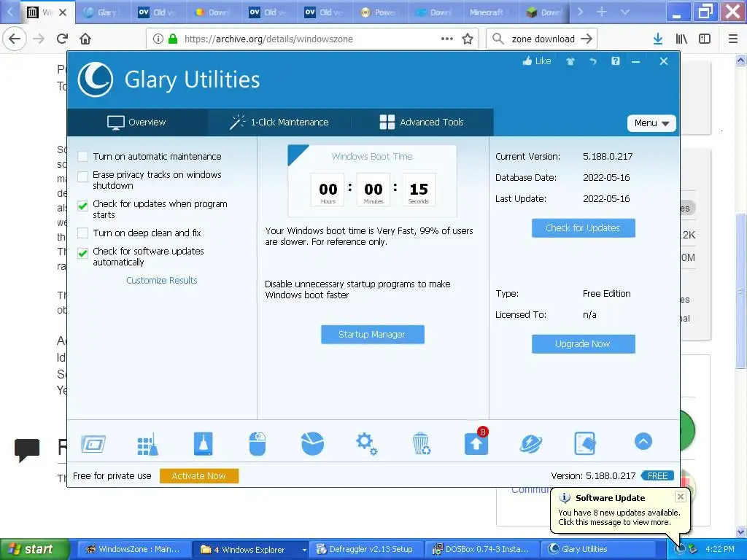Click Firefox home icon
Image resolution: width=747 pixels, height=560 pixels.
(x=85, y=39)
